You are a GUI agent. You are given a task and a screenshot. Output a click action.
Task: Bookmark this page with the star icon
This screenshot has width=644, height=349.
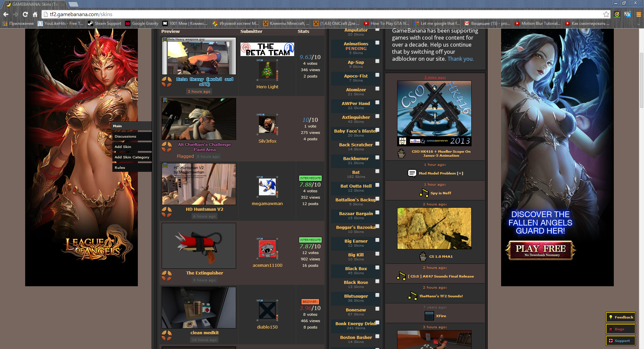(606, 14)
